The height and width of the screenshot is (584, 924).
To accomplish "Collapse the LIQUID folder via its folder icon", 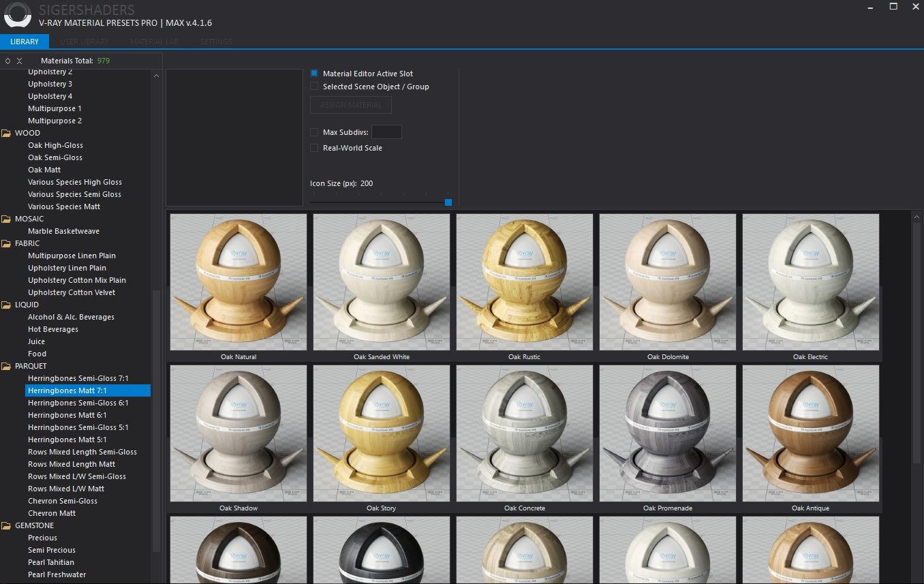I will [x=6, y=305].
